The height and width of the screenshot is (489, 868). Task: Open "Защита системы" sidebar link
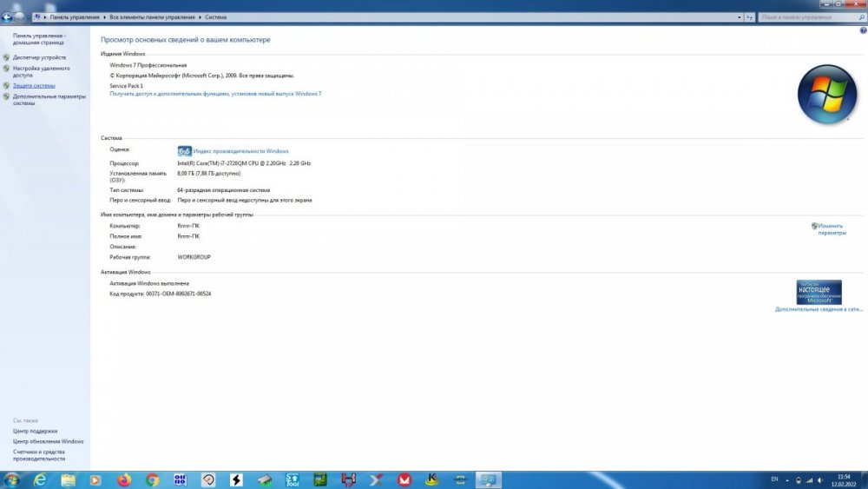[34, 85]
